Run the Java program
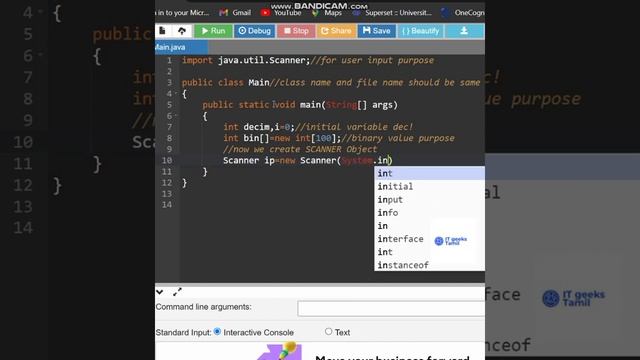The image size is (640, 360). pos(213,31)
